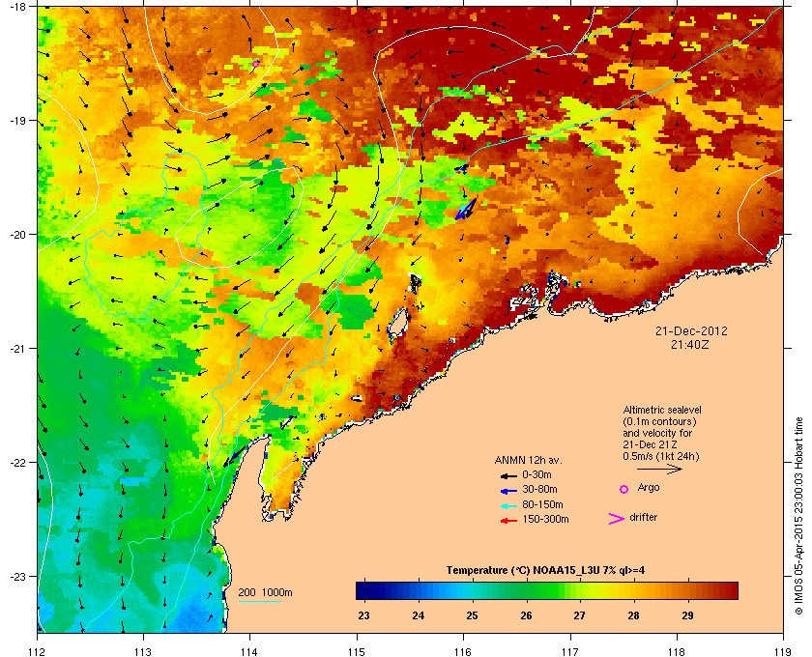Click the longitude axis label '113'
Screen dimensions: 812x657
[x=143, y=652]
